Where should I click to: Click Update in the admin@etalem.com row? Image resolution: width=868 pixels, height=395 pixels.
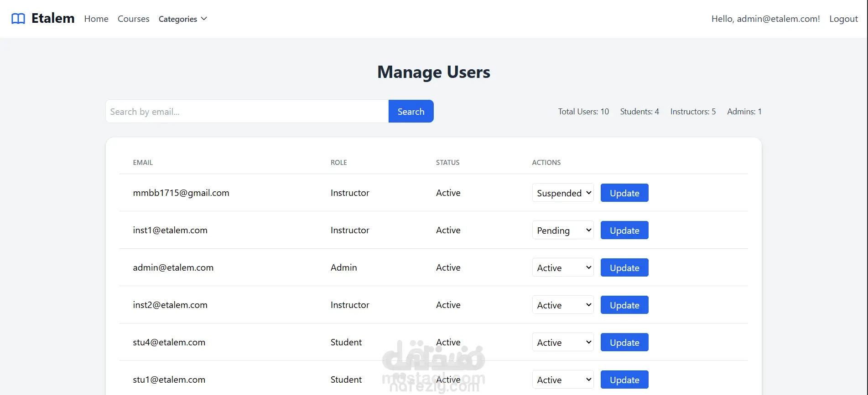click(x=624, y=267)
